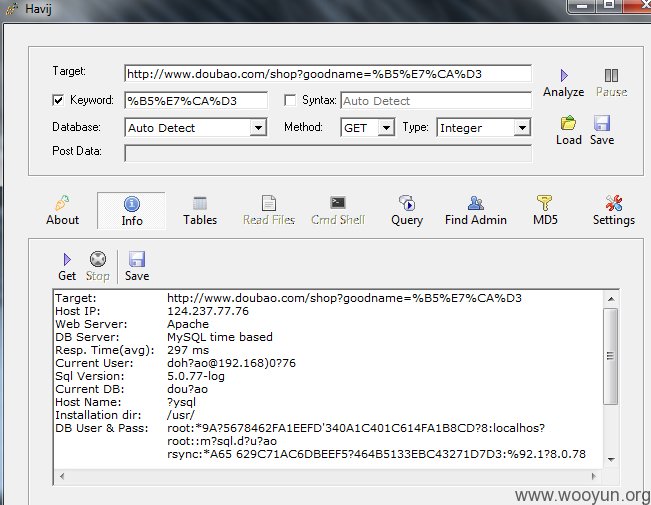
Task: Select the rsync user hash line
Action: click(377, 454)
